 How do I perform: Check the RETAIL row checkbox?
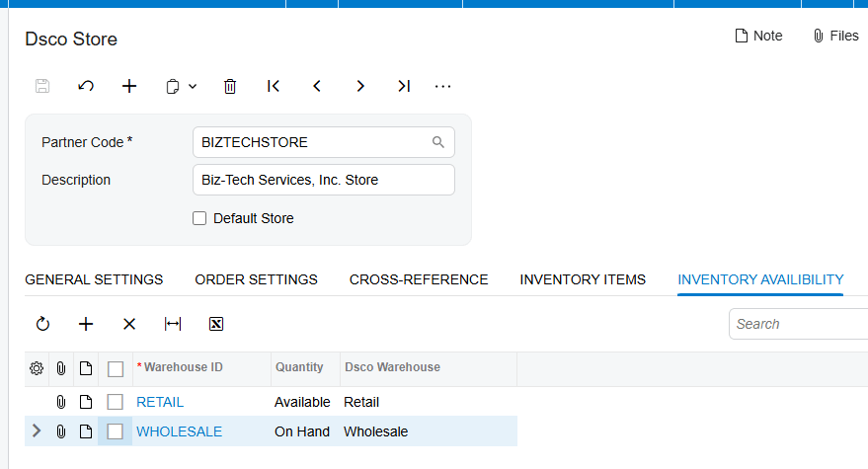[116, 402]
